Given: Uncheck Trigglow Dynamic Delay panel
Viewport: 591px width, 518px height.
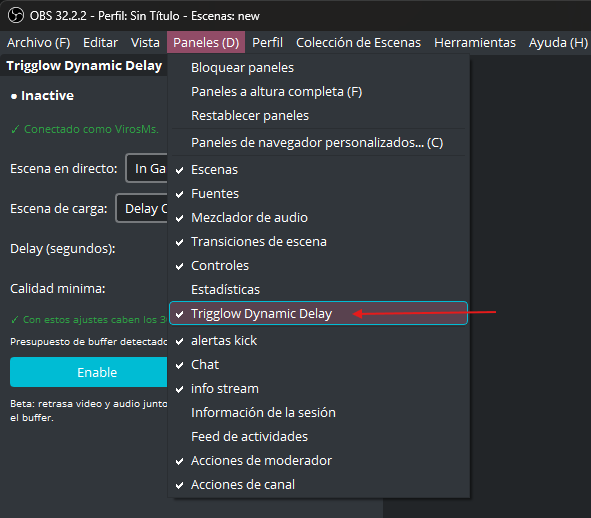Looking at the screenshot, I should [318, 313].
